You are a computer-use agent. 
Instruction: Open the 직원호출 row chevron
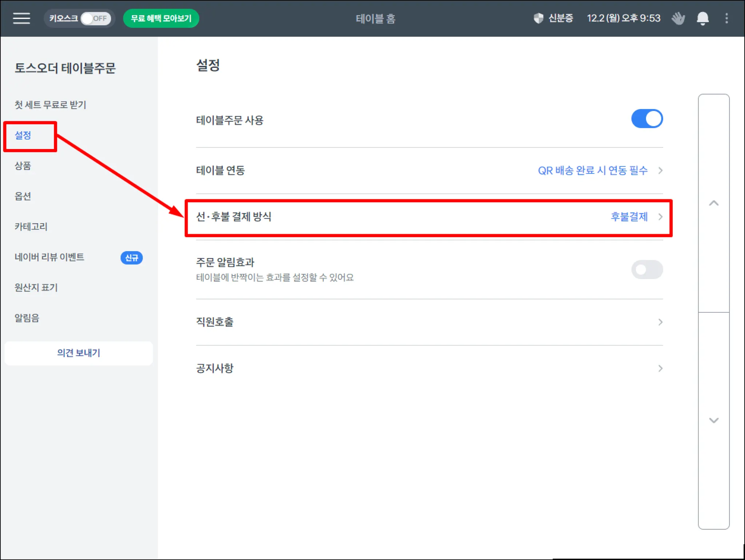(x=660, y=322)
